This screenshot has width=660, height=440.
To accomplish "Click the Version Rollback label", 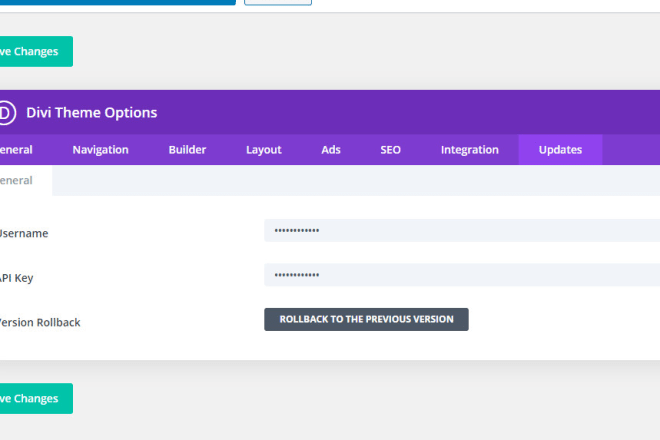I will pyautogui.click(x=40, y=323).
